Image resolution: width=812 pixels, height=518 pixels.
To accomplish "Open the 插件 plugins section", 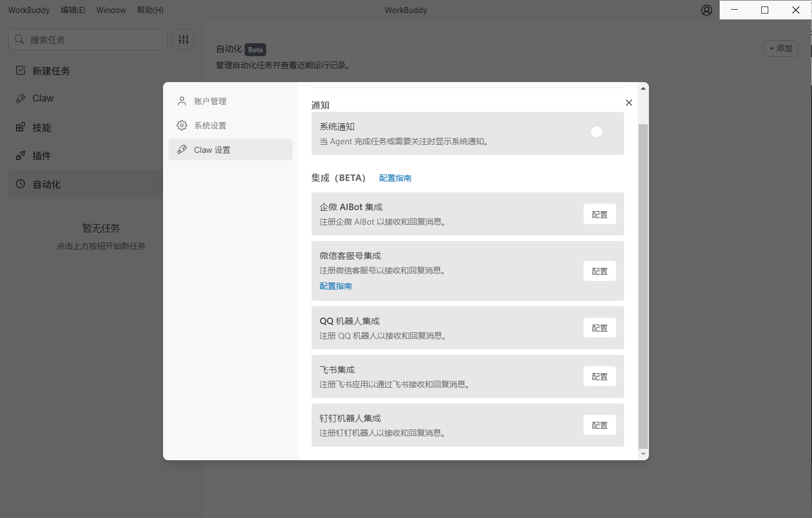I will coord(41,156).
